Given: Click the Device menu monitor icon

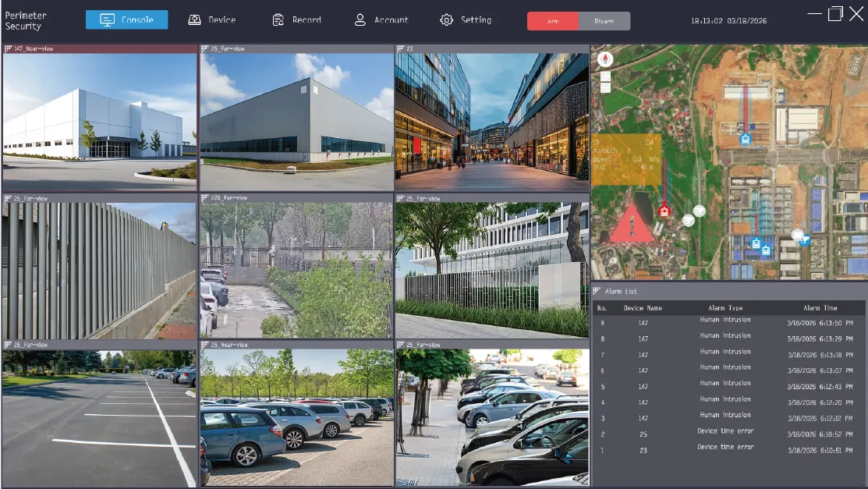Looking at the screenshot, I should [194, 20].
